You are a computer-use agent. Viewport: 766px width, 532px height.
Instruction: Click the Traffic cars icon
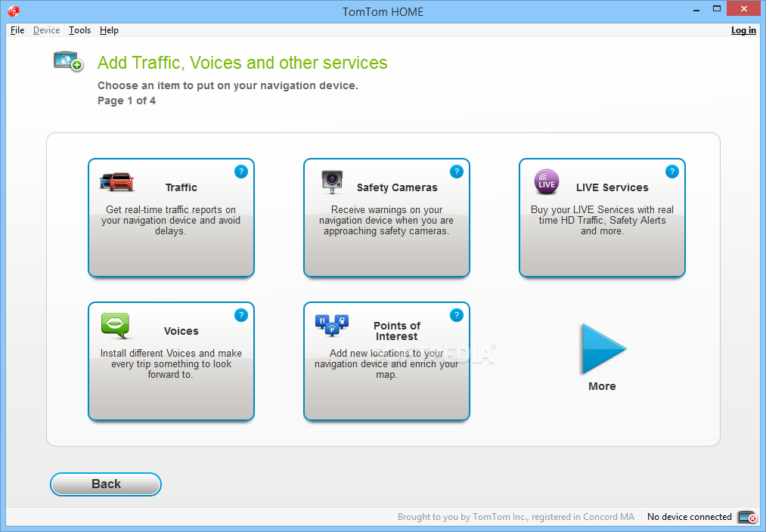pyautogui.click(x=116, y=181)
